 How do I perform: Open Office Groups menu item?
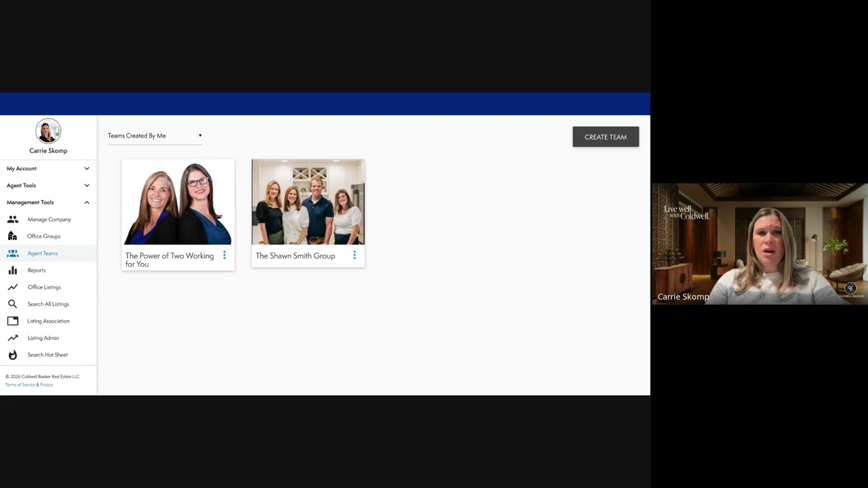(48, 237)
